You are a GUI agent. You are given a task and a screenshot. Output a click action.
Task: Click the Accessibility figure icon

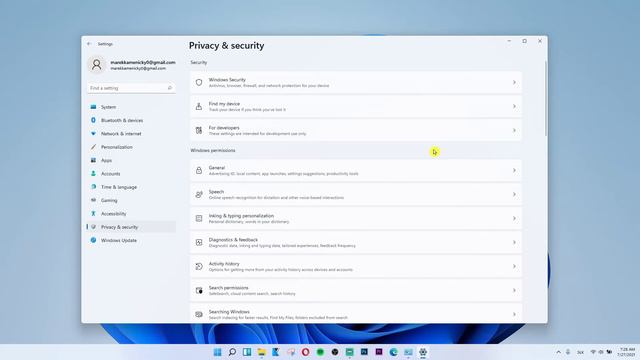(x=93, y=213)
